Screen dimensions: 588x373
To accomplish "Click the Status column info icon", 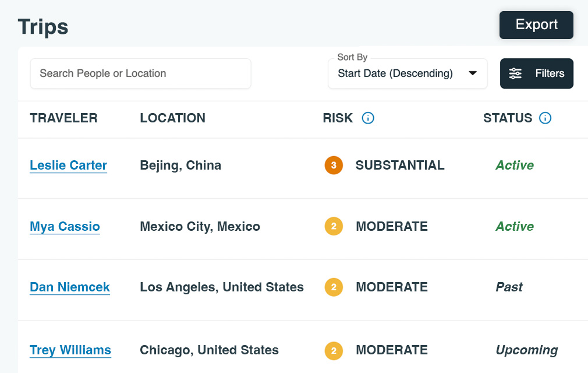I will point(545,118).
